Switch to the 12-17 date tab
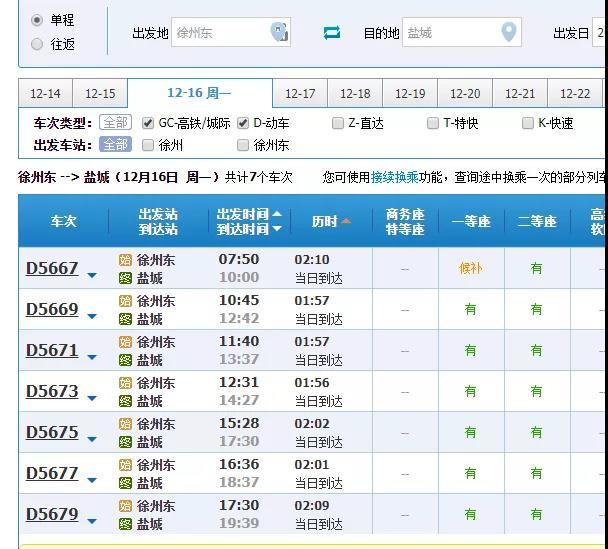Screen dimensions: 608x549 coord(300,93)
